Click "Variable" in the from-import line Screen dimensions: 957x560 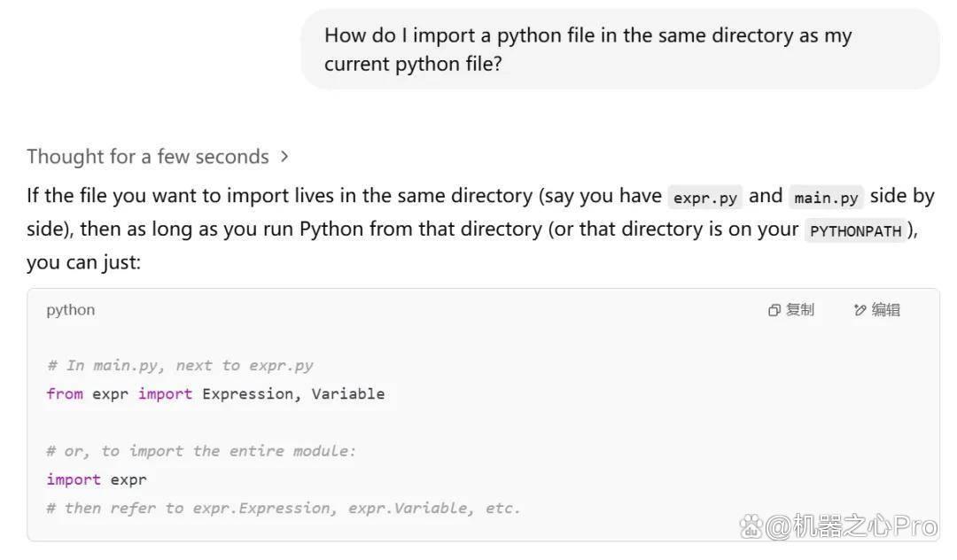tap(348, 394)
